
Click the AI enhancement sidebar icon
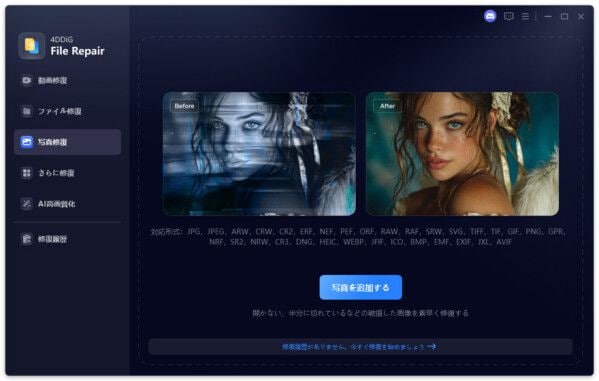(x=26, y=204)
